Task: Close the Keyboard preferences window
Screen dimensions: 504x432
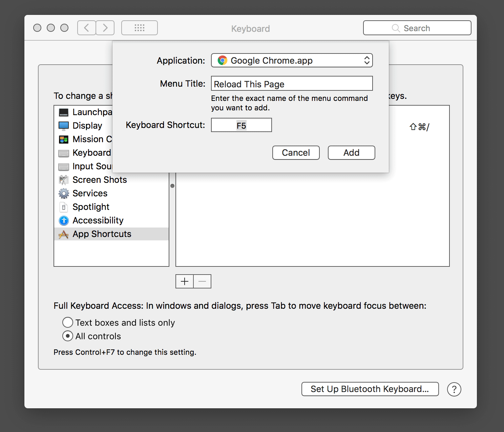Action: 37,28
